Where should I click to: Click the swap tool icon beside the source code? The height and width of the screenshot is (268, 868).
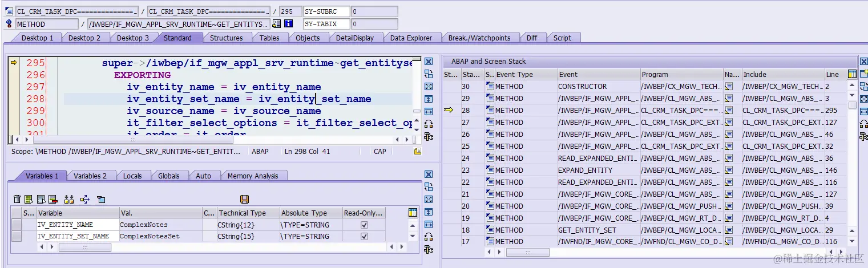coord(429,74)
